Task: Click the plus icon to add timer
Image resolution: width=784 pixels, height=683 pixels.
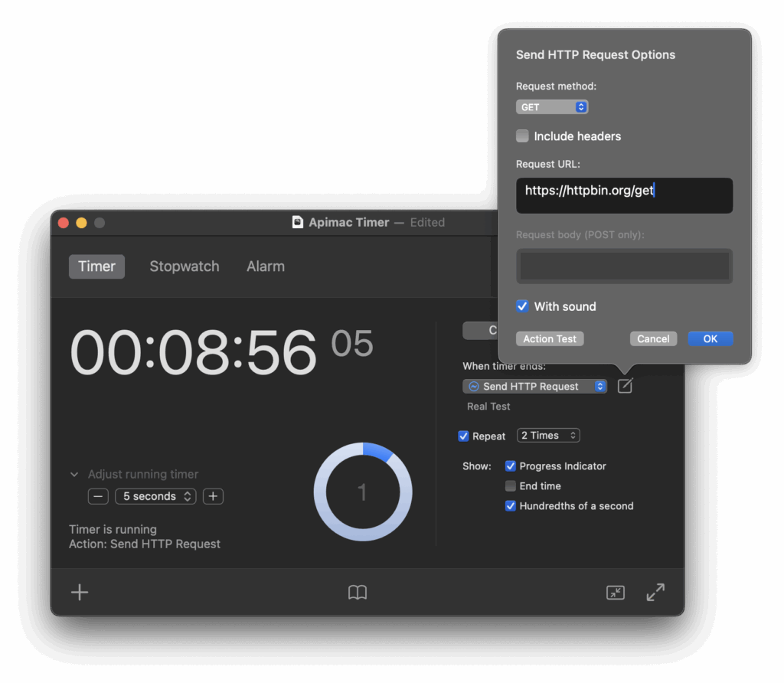Action: click(80, 592)
